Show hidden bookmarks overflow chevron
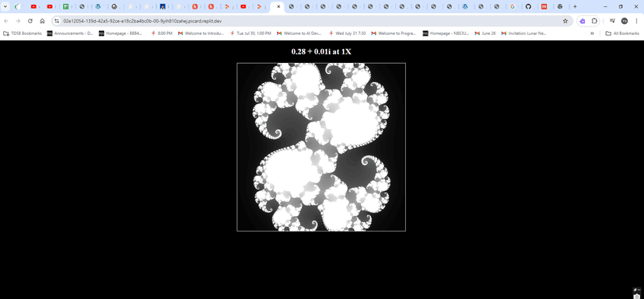The width and height of the screenshot is (644, 299). click(592, 33)
